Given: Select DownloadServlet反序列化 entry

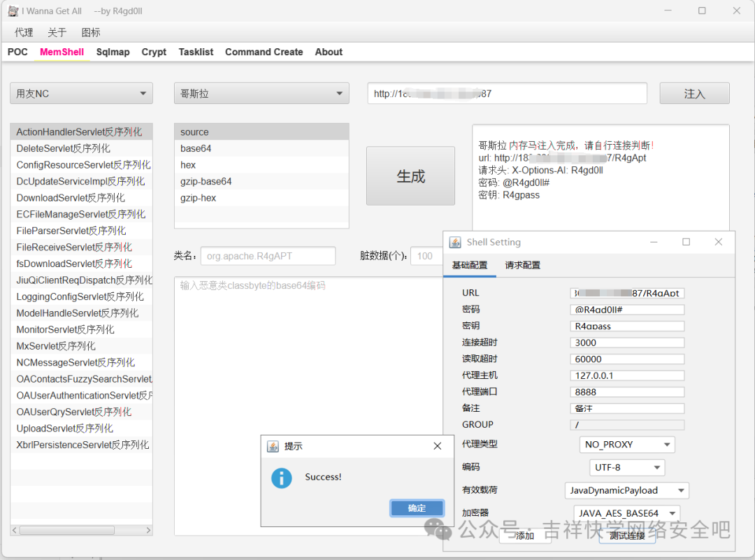Looking at the screenshot, I should [x=81, y=198].
